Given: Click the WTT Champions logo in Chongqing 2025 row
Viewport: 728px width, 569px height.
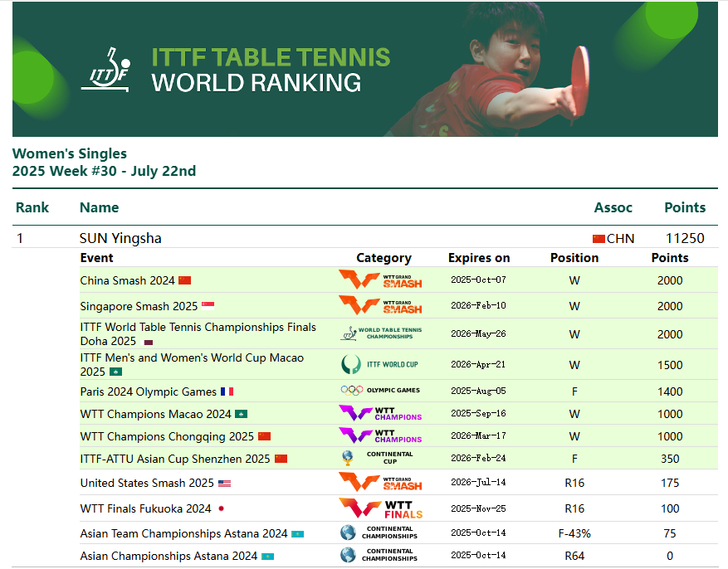Looking at the screenshot, I should coord(380,435).
